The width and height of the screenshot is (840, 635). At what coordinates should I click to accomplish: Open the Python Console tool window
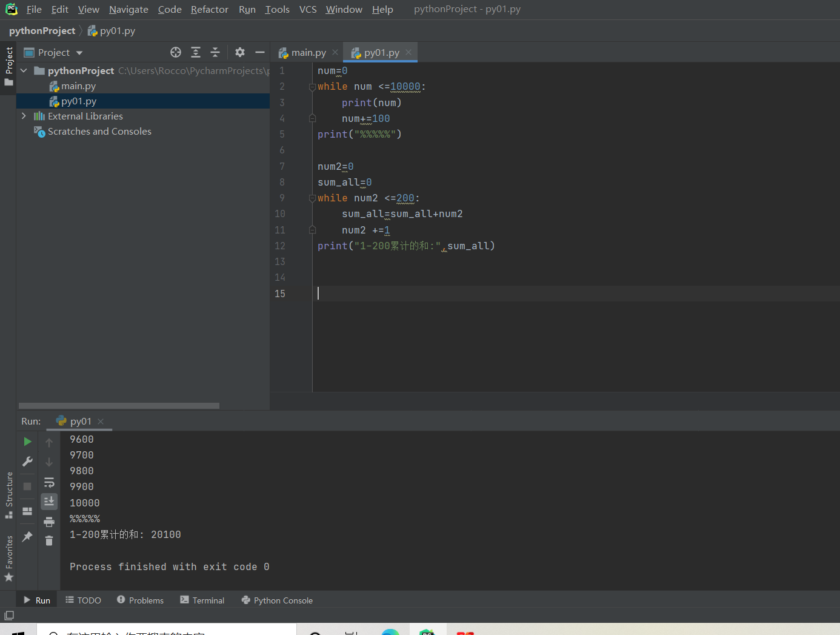pos(277,600)
